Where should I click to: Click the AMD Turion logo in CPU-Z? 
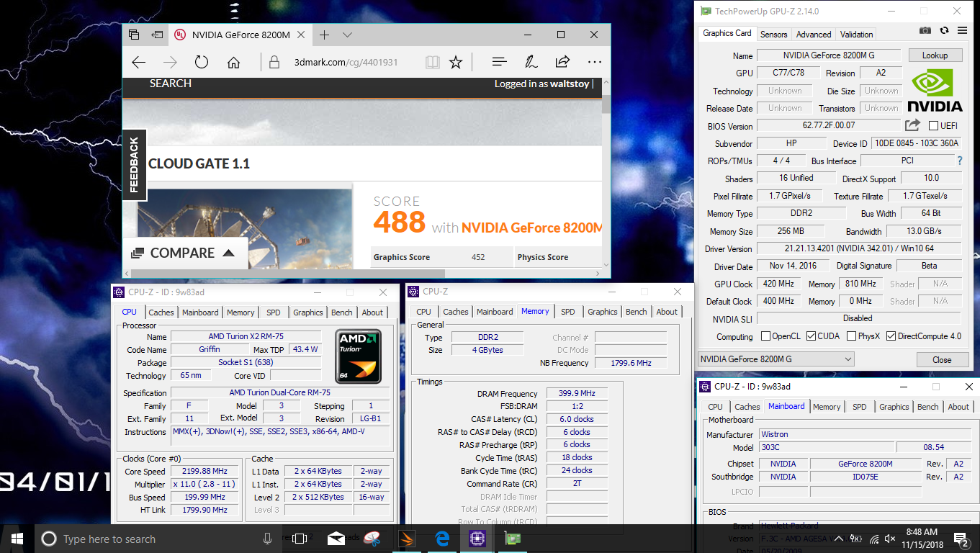point(359,356)
